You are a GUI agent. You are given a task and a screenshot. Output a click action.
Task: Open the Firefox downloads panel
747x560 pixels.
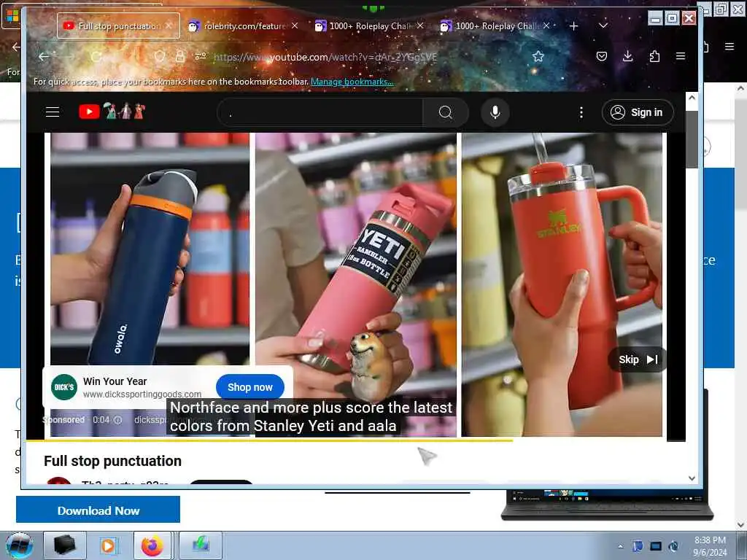(x=628, y=57)
